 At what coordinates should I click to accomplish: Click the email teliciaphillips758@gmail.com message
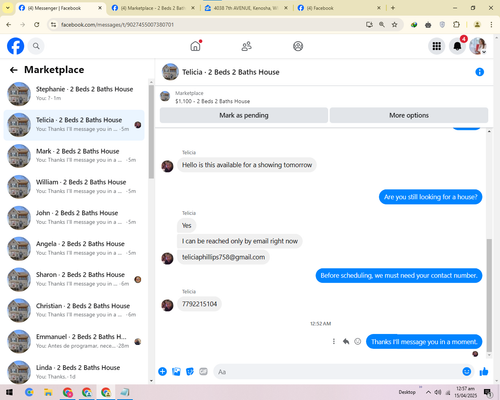click(x=223, y=257)
